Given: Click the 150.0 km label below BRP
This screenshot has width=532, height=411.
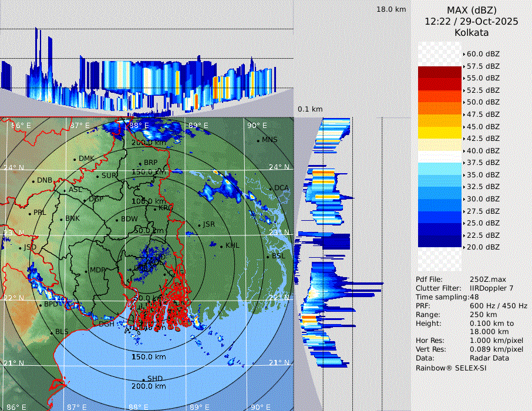Looking at the screenshot, I should pyautogui.click(x=149, y=172).
